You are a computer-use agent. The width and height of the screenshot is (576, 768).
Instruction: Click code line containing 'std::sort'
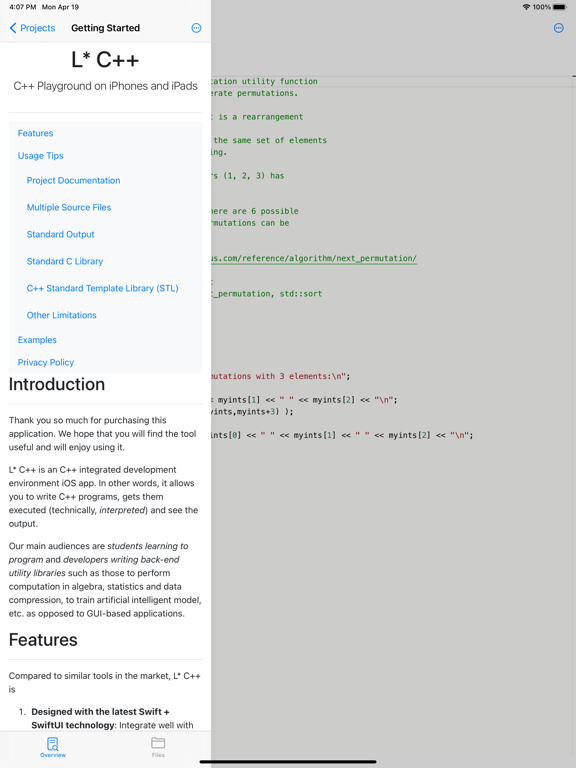pos(267,294)
